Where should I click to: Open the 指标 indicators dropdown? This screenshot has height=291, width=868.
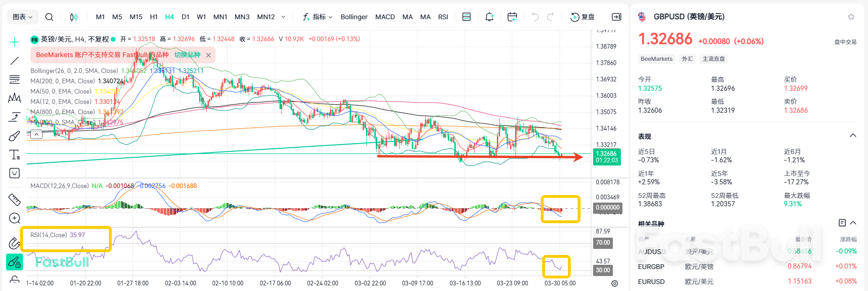(317, 17)
